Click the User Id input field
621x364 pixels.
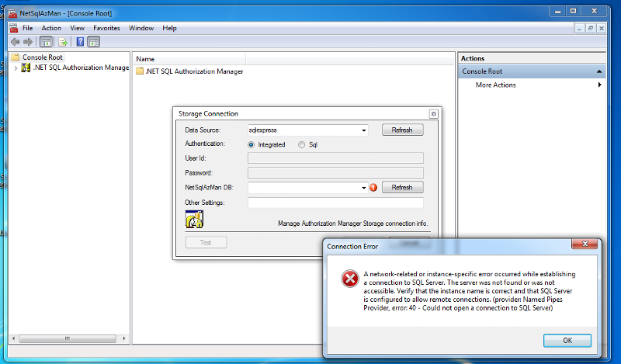[335, 158]
